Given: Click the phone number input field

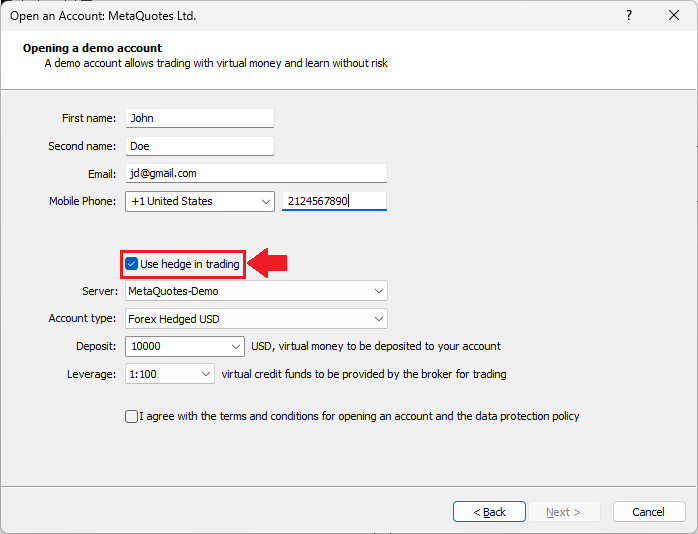Looking at the screenshot, I should coord(334,201).
